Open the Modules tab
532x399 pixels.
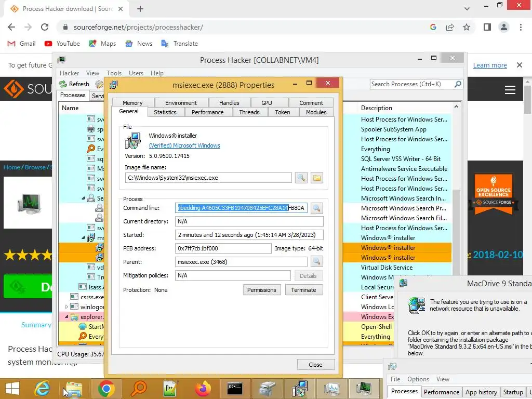point(316,112)
